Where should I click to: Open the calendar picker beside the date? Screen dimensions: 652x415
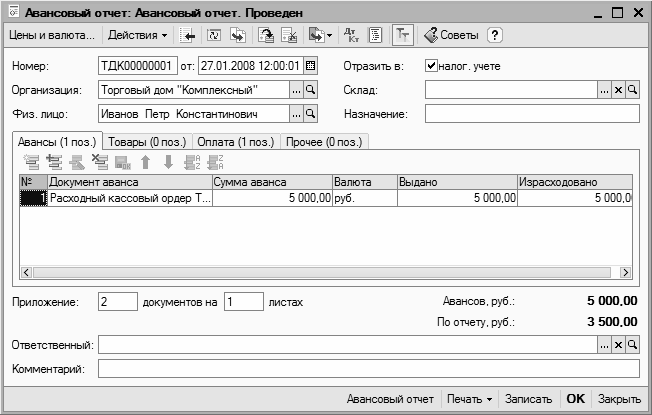(x=310, y=66)
